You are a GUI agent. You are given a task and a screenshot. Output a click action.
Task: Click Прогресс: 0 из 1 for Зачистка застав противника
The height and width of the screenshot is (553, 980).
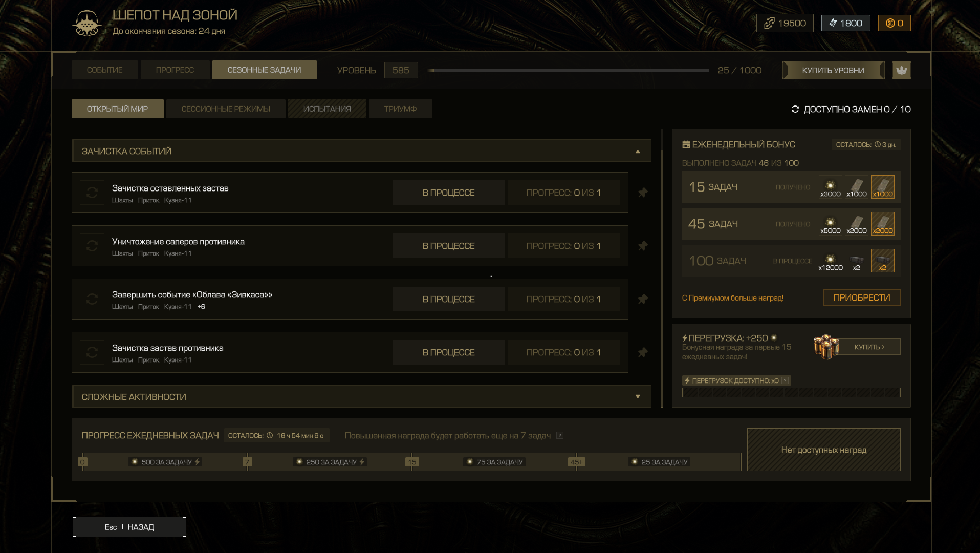(564, 352)
